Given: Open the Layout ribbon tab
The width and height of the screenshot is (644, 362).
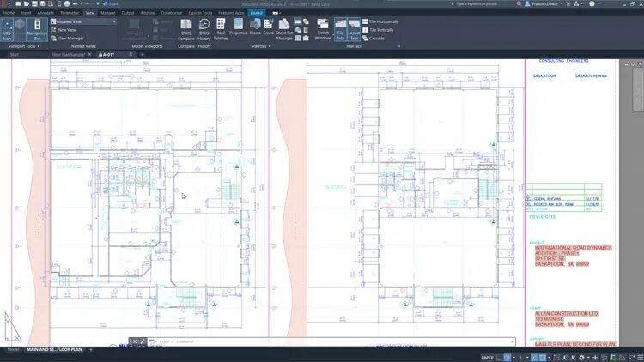Looking at the screenshot, I should point(256,13).
